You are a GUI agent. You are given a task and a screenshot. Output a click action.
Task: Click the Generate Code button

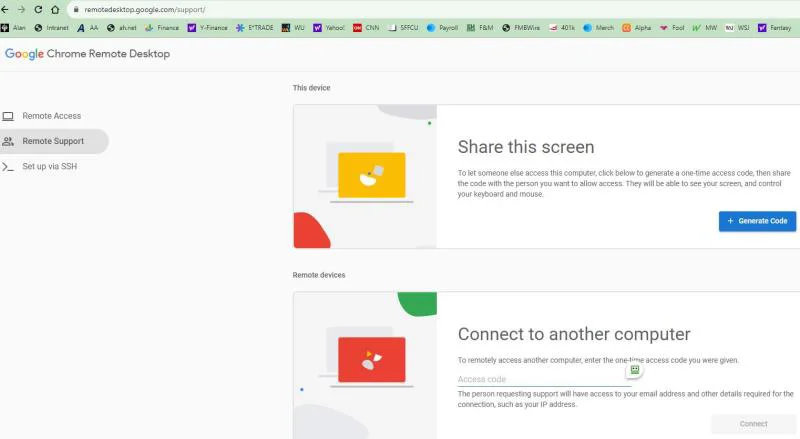click(757, 221)
